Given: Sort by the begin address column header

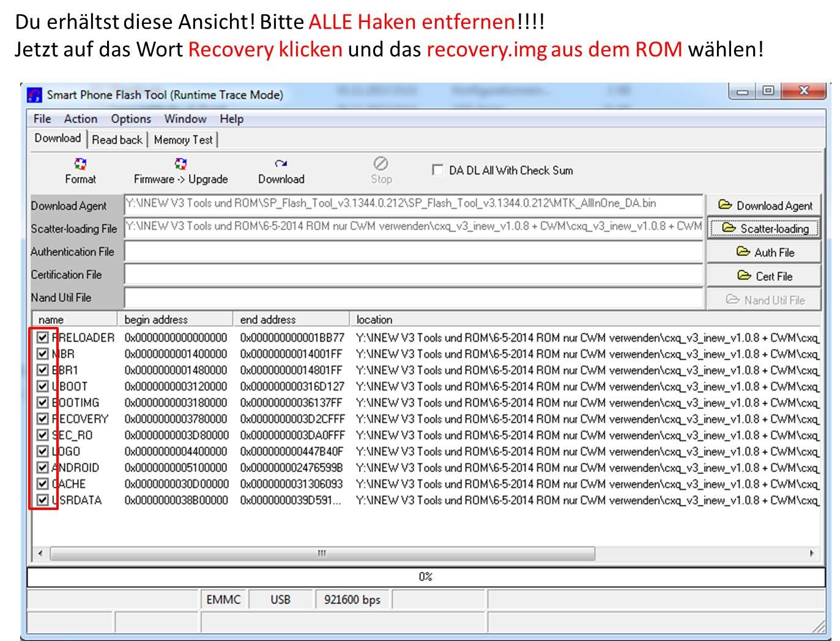Looking at the screenshot, I should 175,320.
